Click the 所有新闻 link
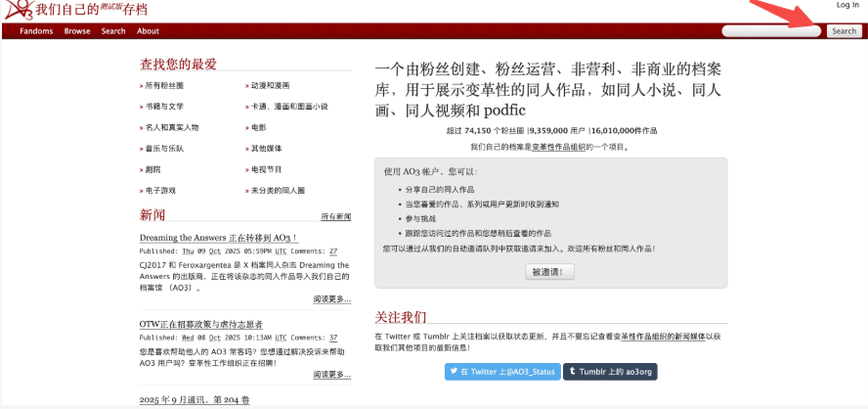The width and height of the screenshot is (868, 409). click(336, 216)
